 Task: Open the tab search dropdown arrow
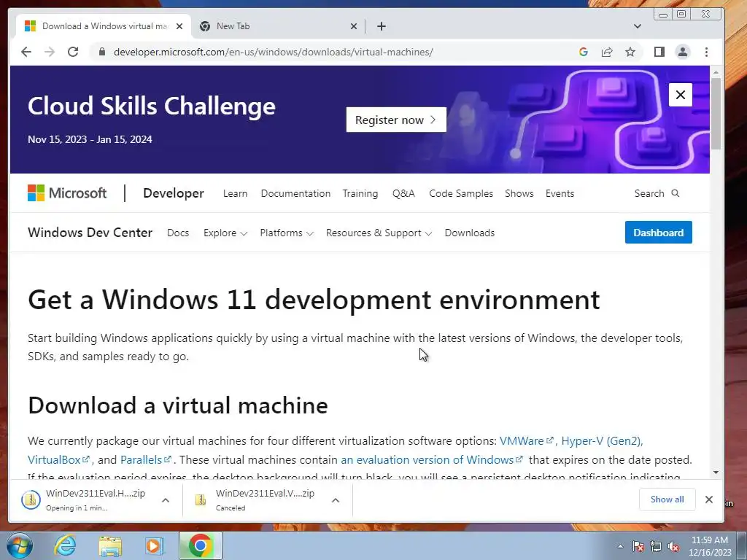coord(638,26)
